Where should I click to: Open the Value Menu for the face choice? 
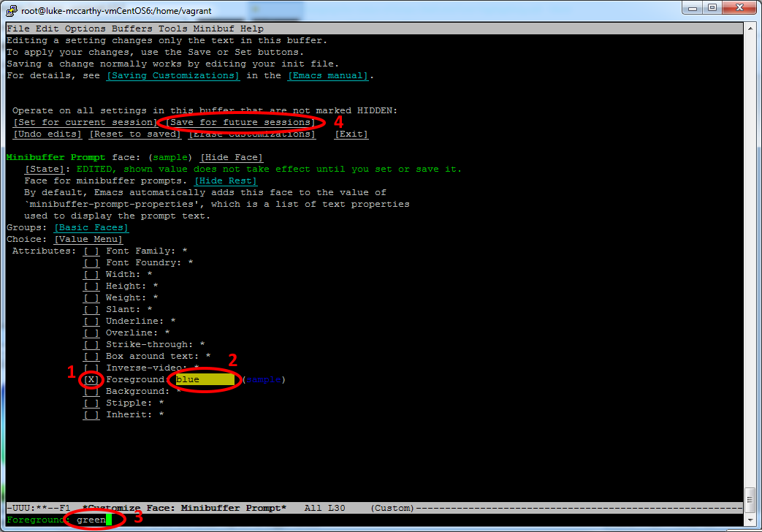pos(88,239)
